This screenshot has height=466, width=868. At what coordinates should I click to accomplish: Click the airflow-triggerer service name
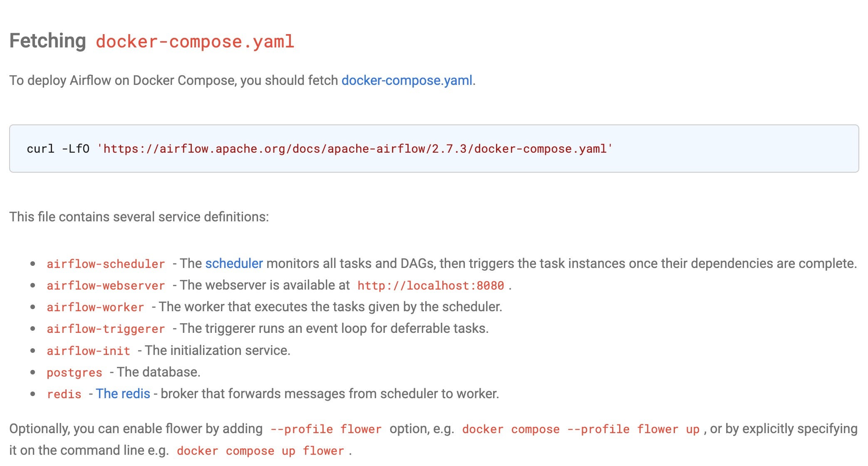pos(106,329)
